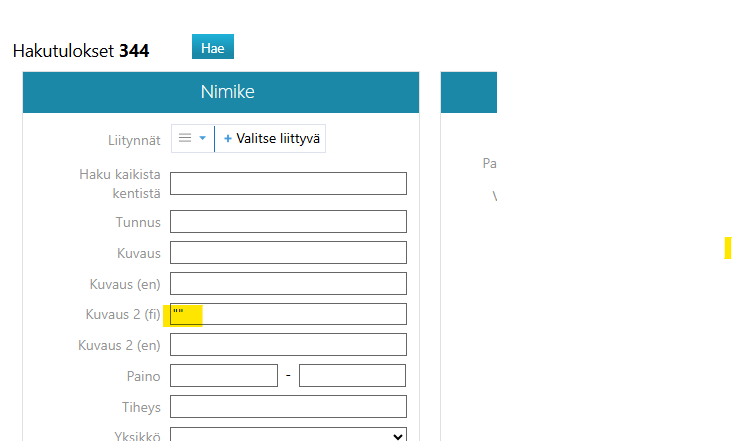Screen dimensions: 732x441
Task: Click the Kuvaus 2 (fi) input field
Action: (289, 314)
